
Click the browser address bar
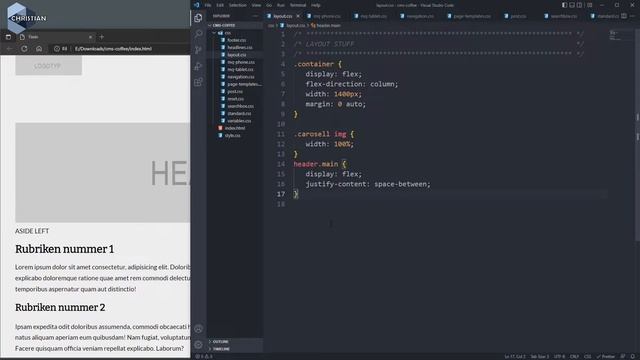tap(113, 49)
